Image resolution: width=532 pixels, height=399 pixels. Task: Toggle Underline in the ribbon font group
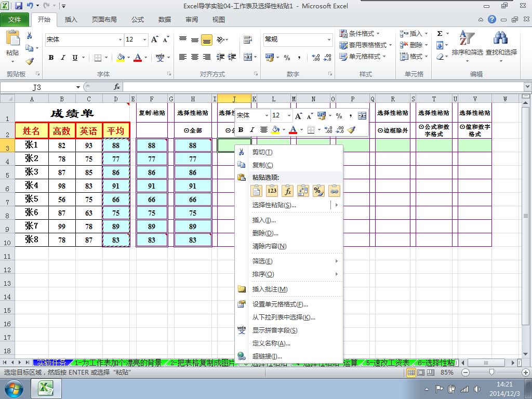click(75, 58)
